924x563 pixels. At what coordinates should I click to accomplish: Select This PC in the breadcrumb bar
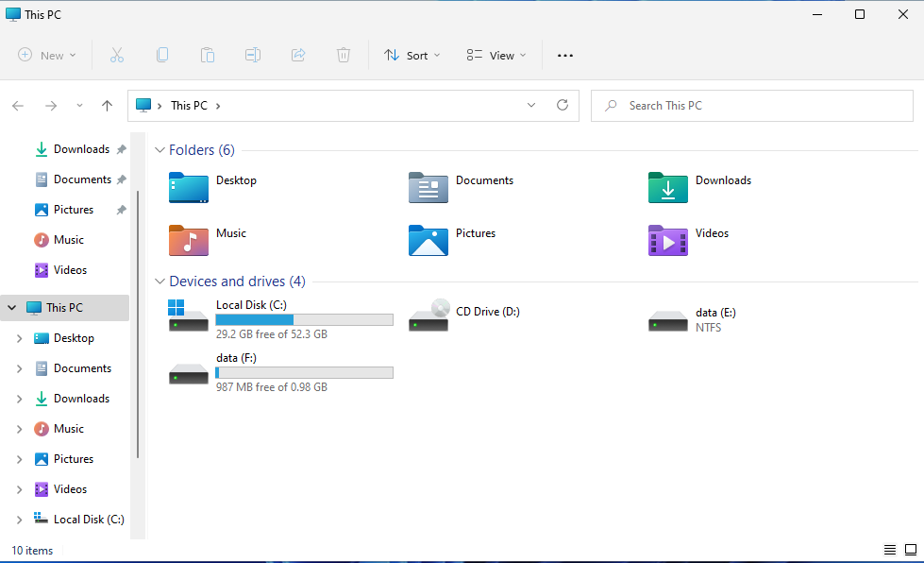(187, 105)
